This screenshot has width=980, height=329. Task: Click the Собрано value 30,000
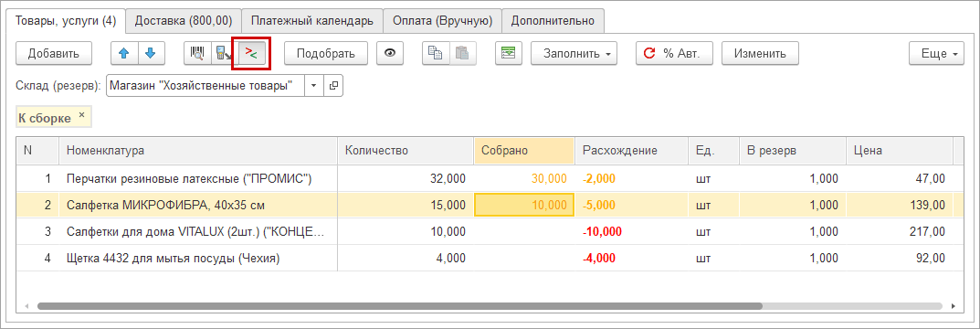click(x=550, y=179)
